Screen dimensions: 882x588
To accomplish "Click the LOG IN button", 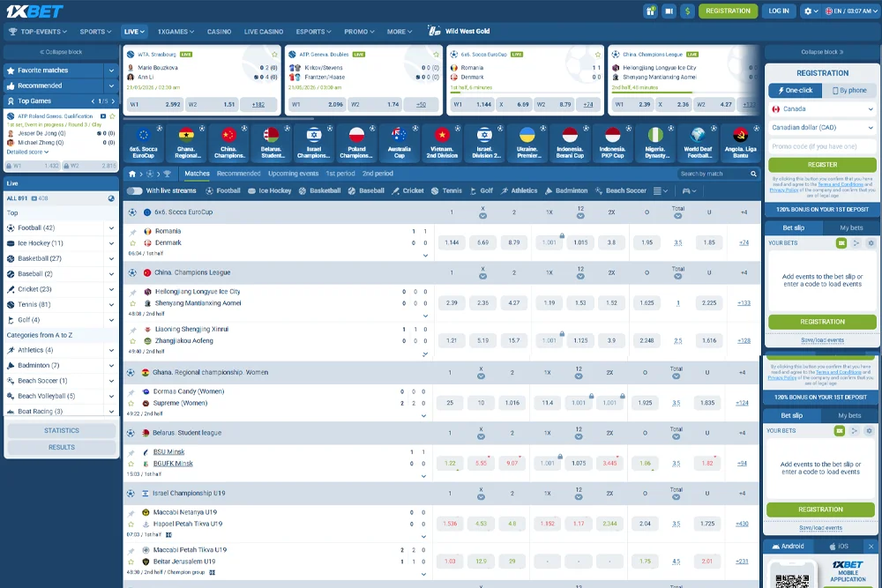I will (779, 11).
